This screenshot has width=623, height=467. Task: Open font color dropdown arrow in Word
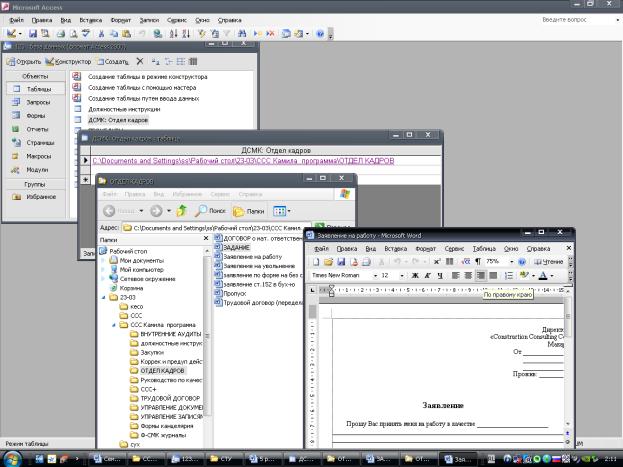(551, 275)
